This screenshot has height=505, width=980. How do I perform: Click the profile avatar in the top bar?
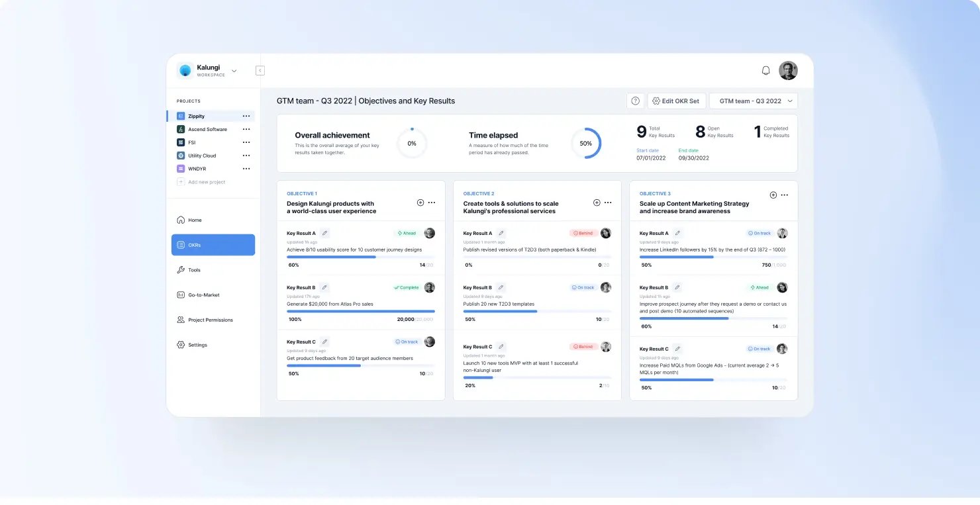pyautogui.click(x=788, y=70)
